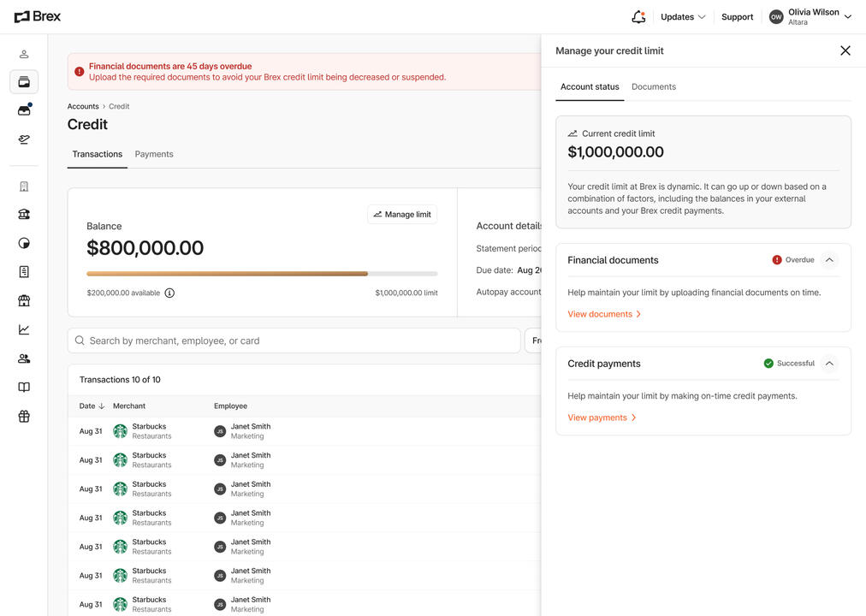The image size is (866, 616).
Task: Click the airplane travel icon in sidebar
Action: click(24, 139)
